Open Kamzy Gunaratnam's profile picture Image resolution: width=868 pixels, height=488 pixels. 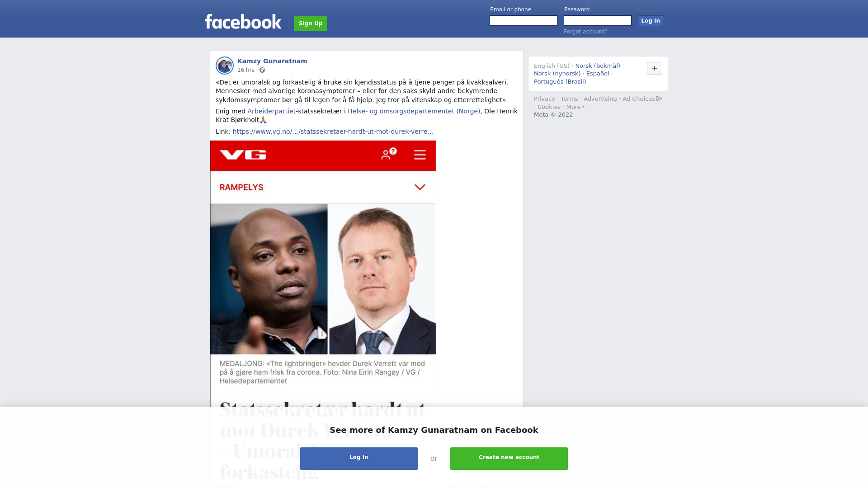tap(225, 66)
